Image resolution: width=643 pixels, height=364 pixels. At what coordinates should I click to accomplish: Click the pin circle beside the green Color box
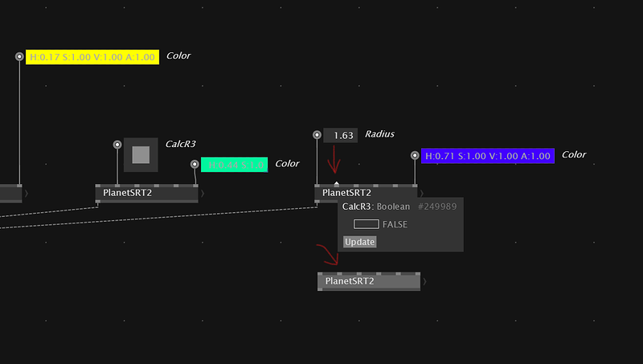point(195,164)
